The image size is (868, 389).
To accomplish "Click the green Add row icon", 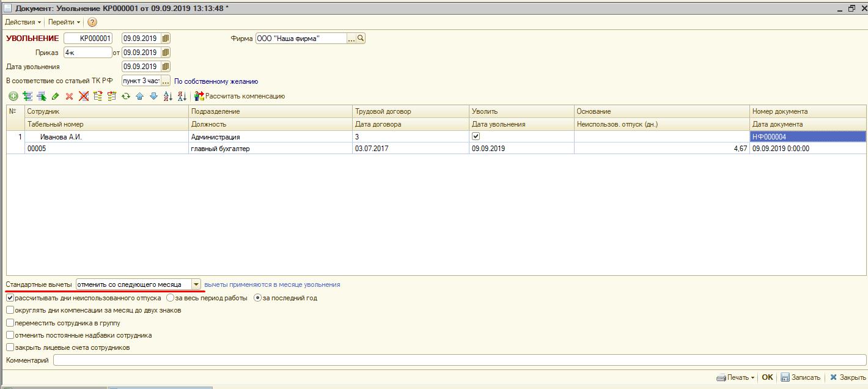I will click(x=13, y=96).
